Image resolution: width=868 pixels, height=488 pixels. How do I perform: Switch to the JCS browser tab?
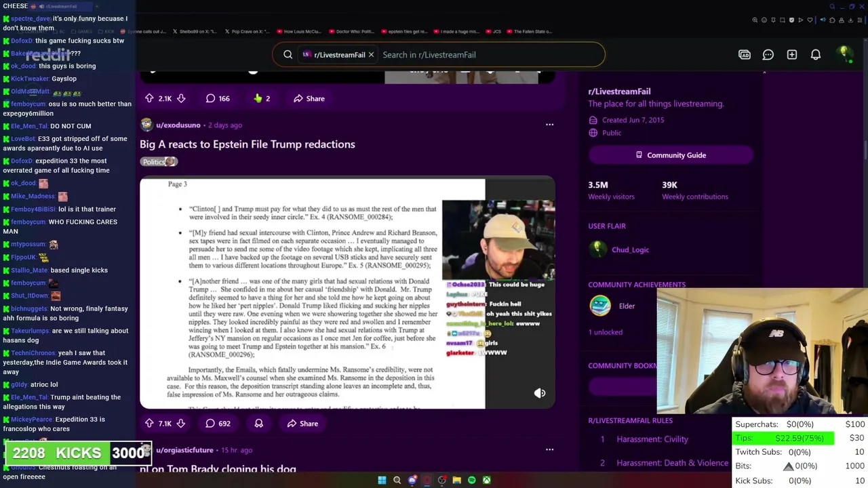tap(493, 31)
